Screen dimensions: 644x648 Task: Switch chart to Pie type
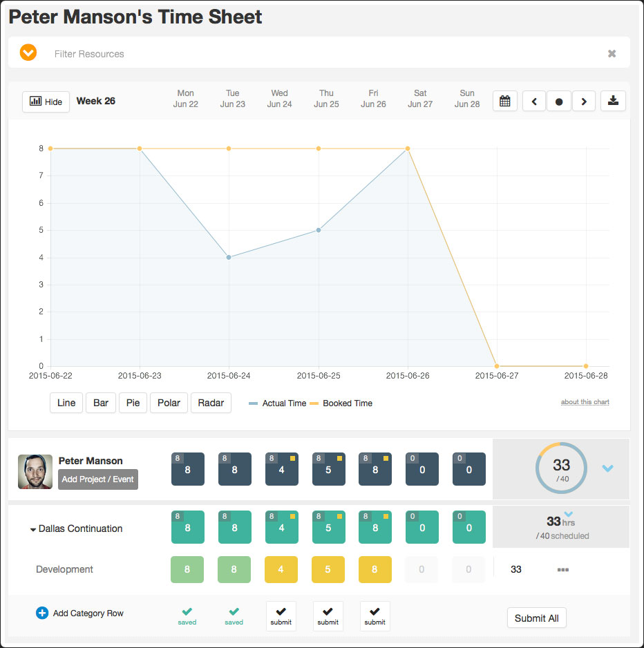click(133, 403)
